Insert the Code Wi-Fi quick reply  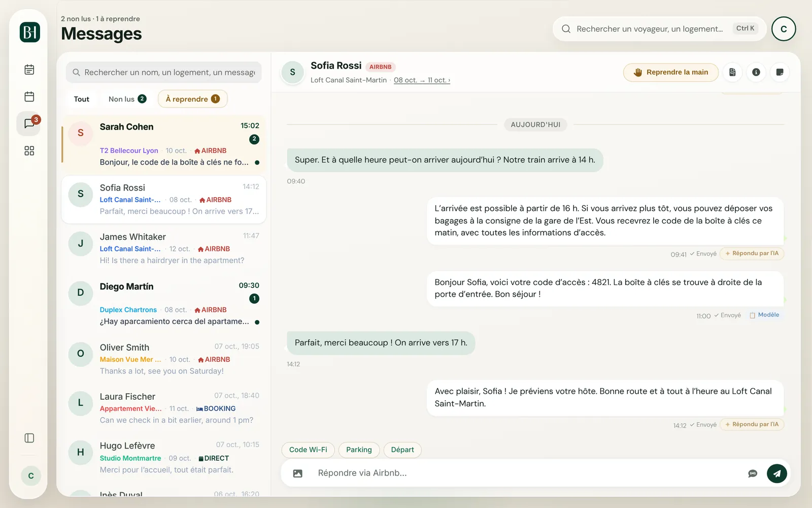point(308,450)
